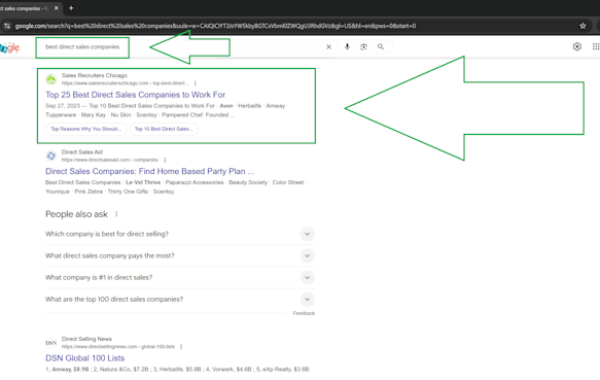Open more options for Direct Sales Aid result
Image resolution: width=600 pixels, height=380 pixels.
[x=165, y=160]
